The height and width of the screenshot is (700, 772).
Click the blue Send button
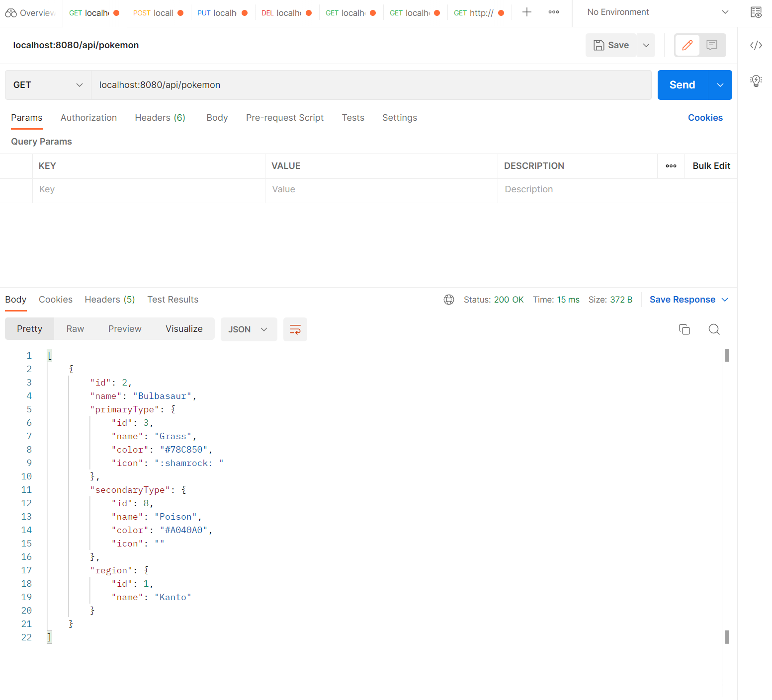click(x=683, y=85)
